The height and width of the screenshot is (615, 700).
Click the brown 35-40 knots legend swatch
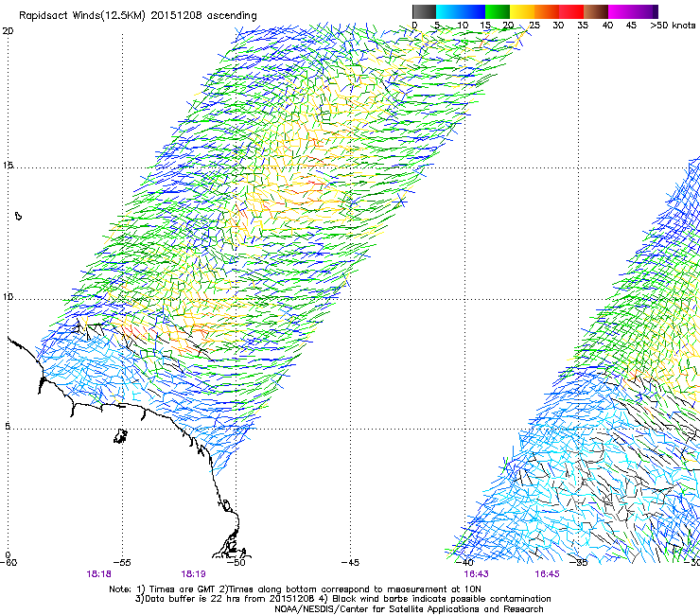(x=596, y=11)
